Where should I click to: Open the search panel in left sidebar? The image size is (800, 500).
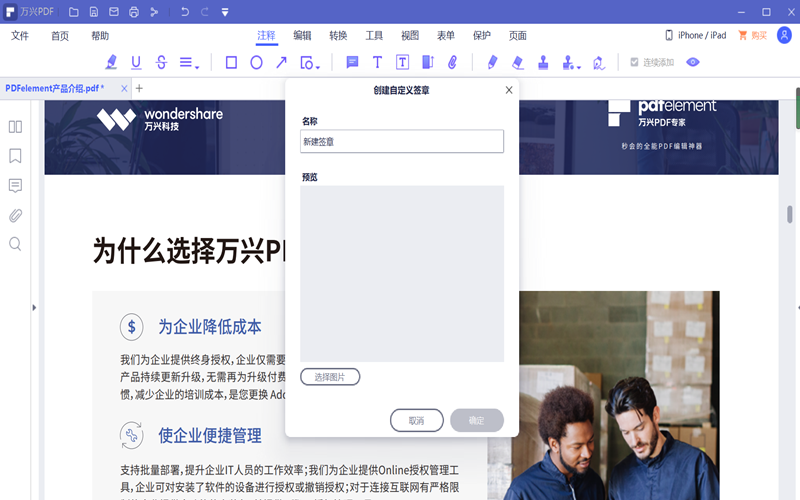point(15,244)
